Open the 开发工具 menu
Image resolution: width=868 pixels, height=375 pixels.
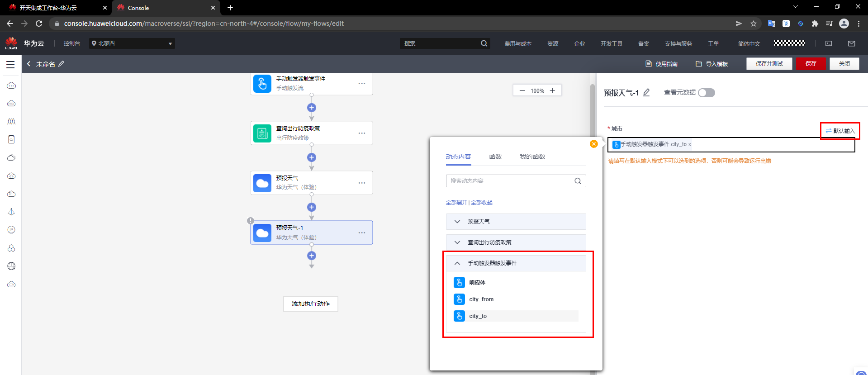(612, 43)
